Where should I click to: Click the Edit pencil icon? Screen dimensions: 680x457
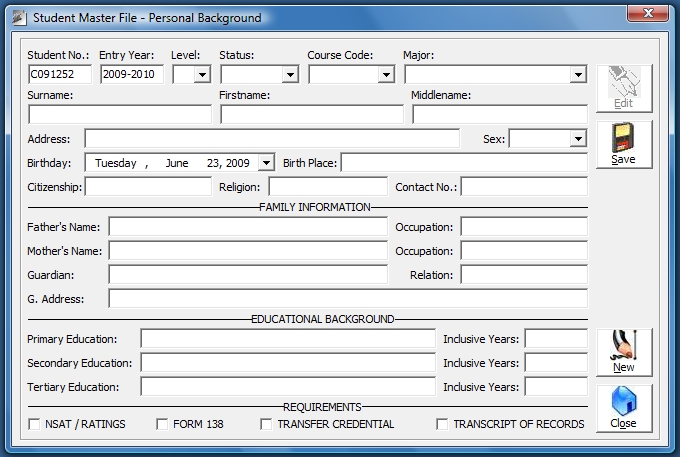click(624, 82)
